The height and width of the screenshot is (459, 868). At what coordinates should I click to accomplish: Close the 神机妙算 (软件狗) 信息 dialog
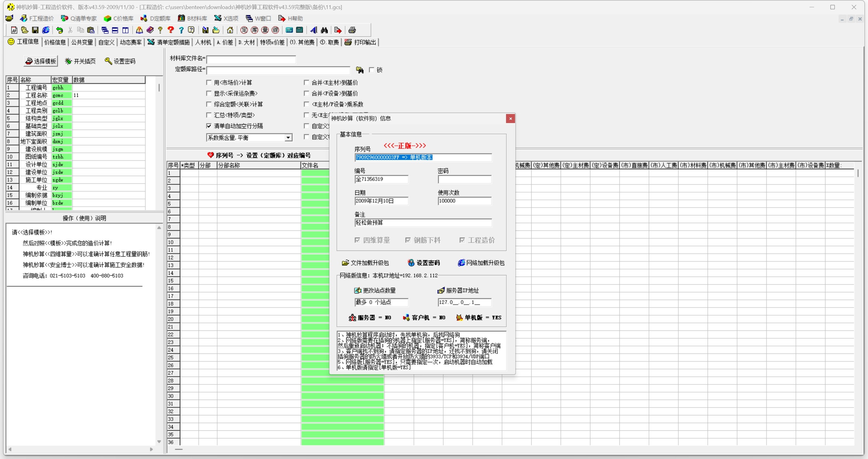tap(511, 119)
